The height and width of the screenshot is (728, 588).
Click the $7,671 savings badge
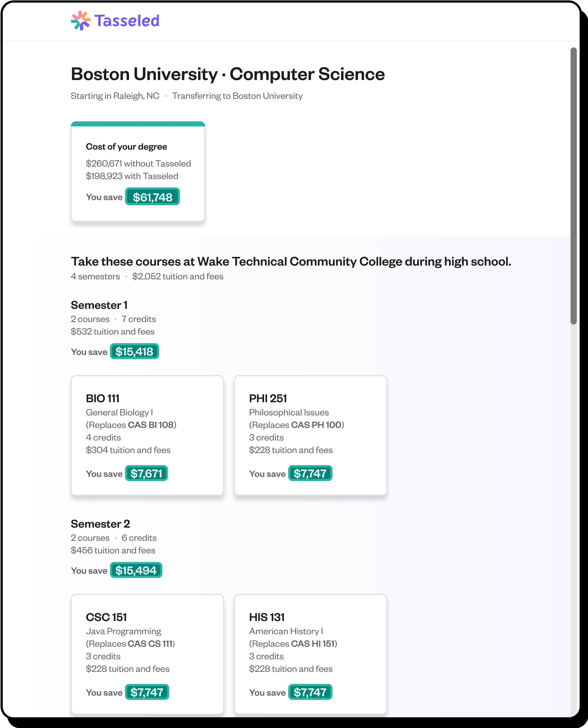[x=146, y=474]
